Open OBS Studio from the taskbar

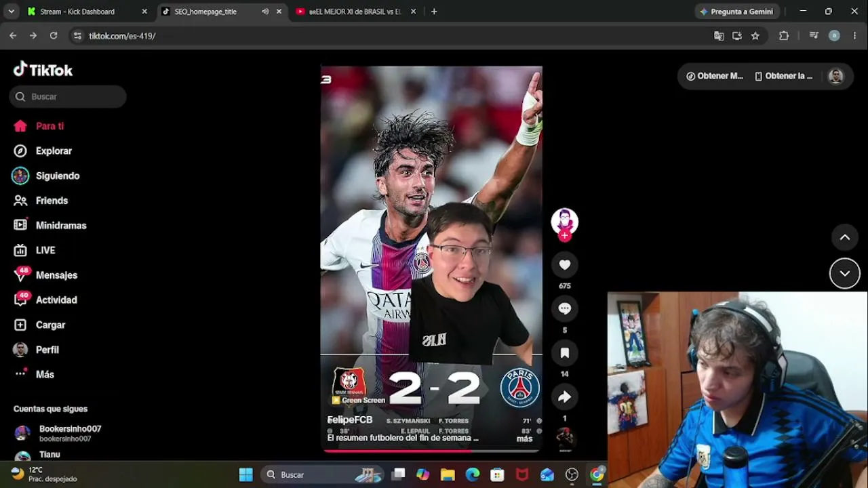(572, 474)
